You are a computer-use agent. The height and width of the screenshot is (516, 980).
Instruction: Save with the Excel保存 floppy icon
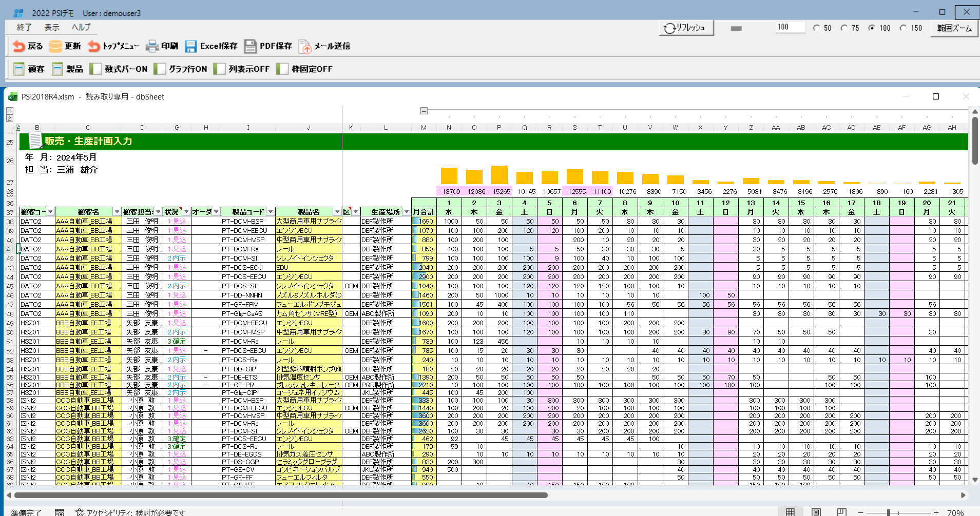coord(191,46)
